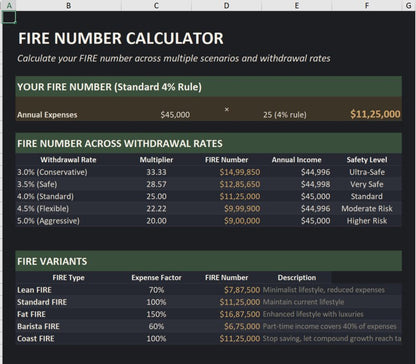Click the FIRE NUMBER CALCULATOR title

pyautogui.click(x=121, y=38)
